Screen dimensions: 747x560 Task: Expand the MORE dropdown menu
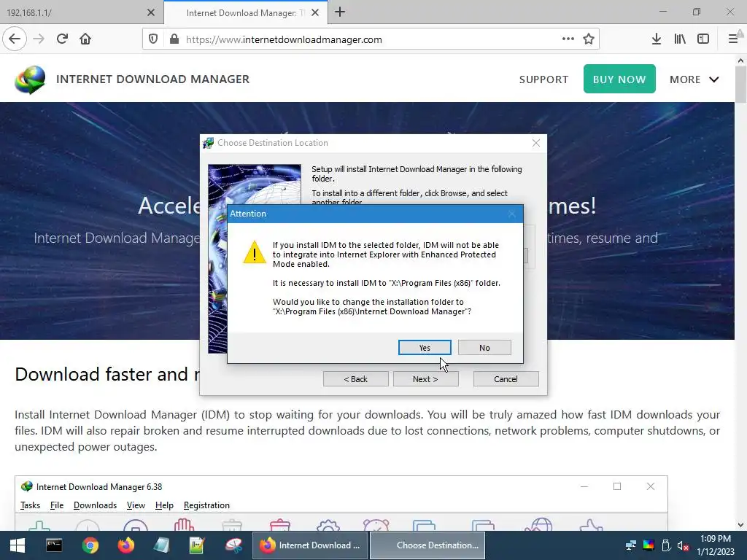pos(694,79)
